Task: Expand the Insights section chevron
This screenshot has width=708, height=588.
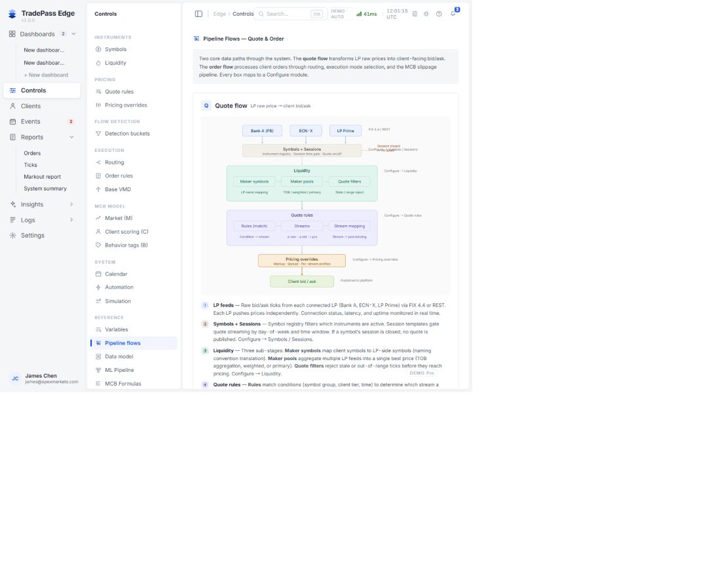Action: pyautogui.click(x=71, y=204)
